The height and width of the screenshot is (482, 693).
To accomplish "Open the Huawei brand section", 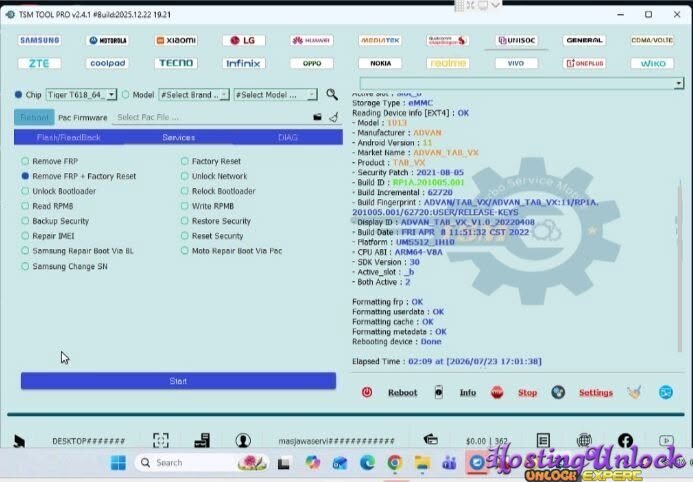I will pyautogui.click(x=312, y=40).
